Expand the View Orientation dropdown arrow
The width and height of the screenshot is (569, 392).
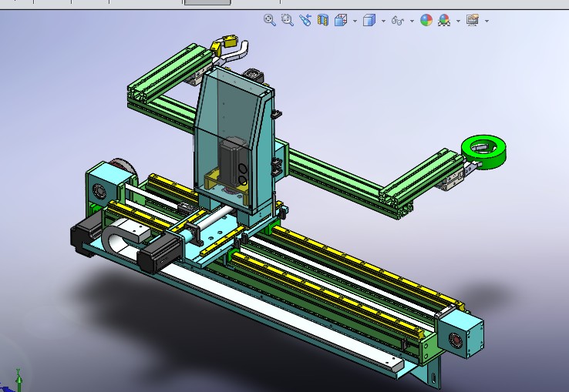pyautogui.click(x=355, y=21)
